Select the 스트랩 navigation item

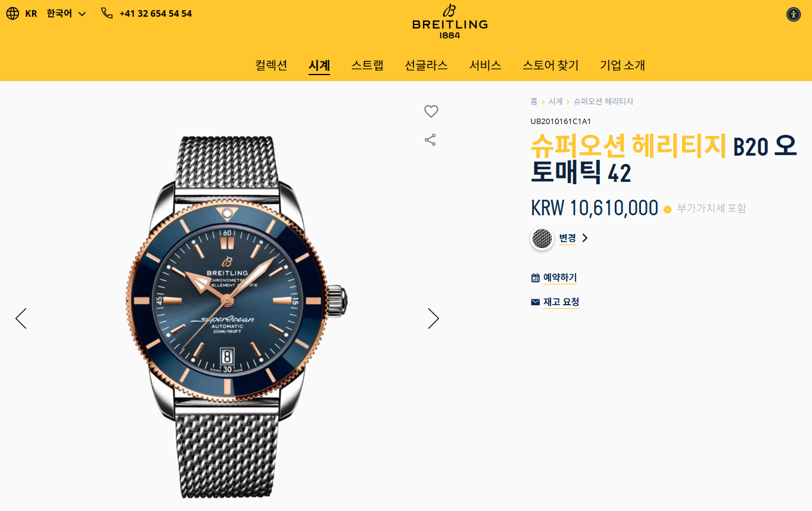(x=367, y=65)
